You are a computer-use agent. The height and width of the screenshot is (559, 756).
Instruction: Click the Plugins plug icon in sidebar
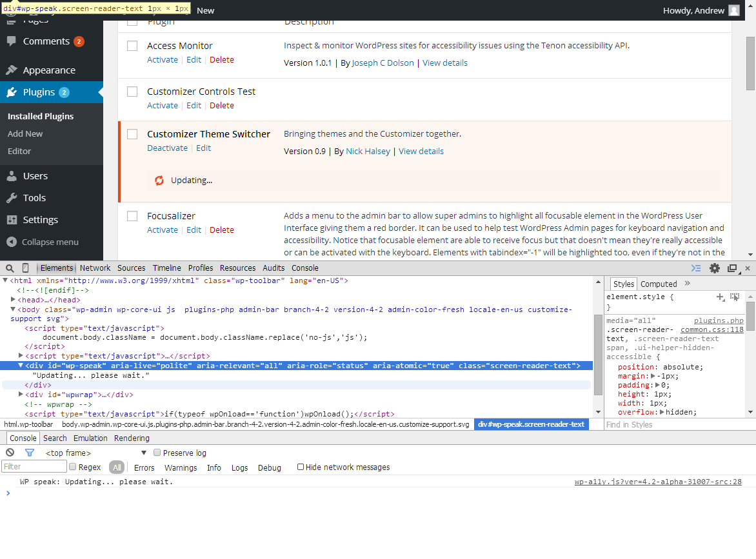pyautogui.click(x=12, y=92)
